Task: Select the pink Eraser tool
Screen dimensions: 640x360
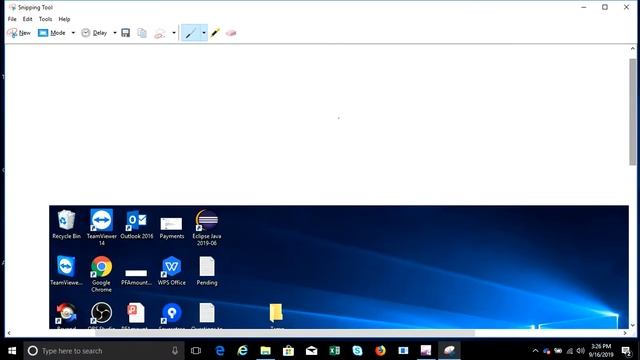Action: (231, 33)
